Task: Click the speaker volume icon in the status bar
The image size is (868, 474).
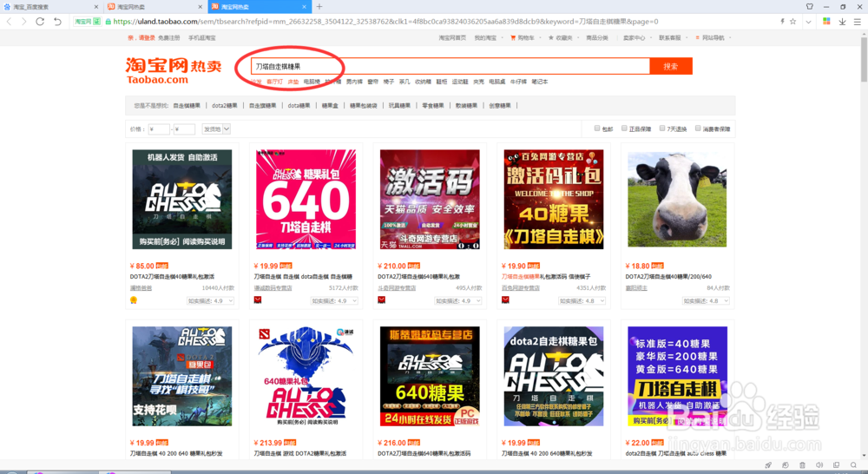Action: 819,465
